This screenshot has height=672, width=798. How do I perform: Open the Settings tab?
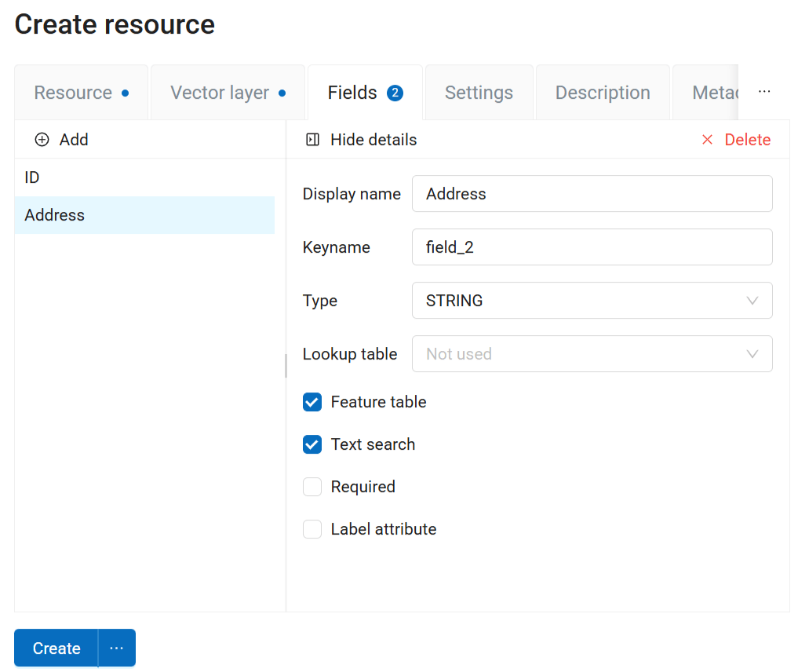click(479, 93)
